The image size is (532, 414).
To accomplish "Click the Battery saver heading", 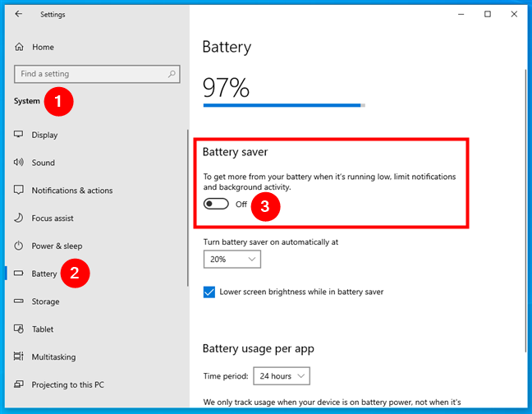I will [x=235, y=152].
